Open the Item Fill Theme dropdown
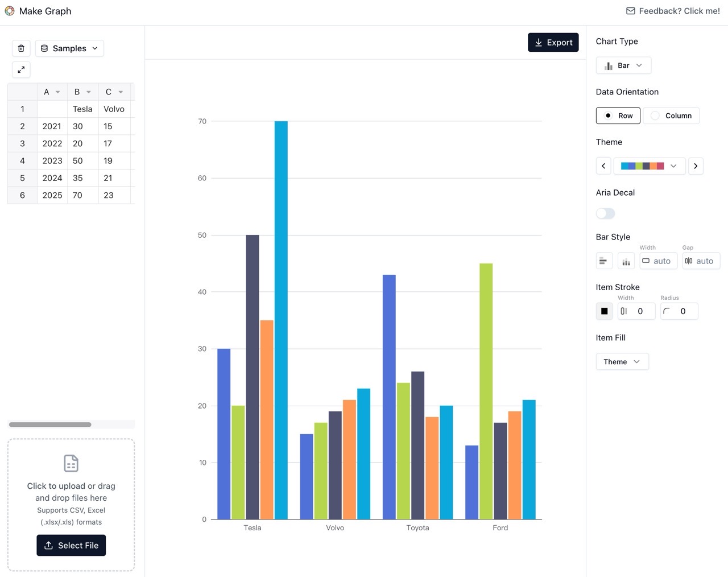Viewport: 728px width, 577px height. 622,362
